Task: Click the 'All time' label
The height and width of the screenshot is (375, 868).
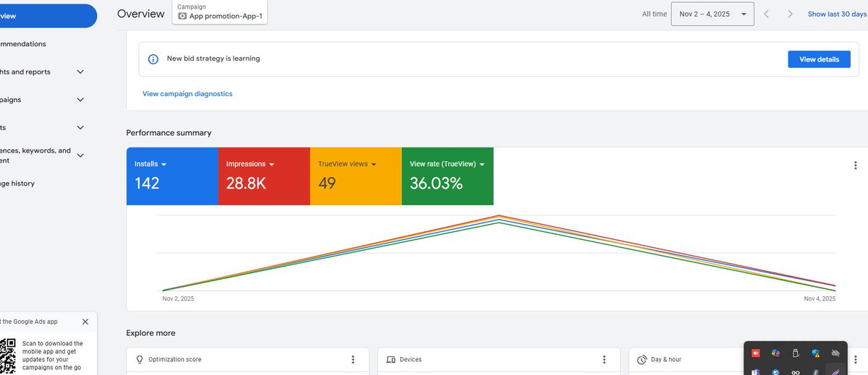Action: (655, 14)
